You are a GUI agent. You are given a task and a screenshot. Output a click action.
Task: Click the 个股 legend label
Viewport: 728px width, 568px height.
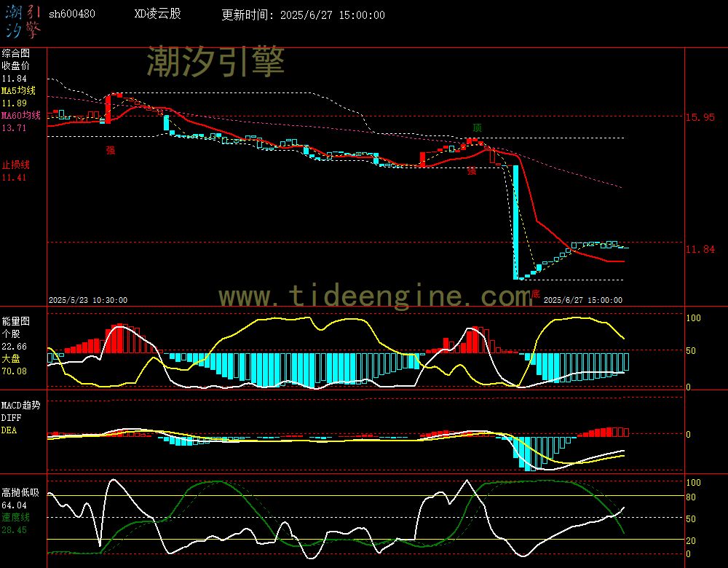tap(11, 334)
